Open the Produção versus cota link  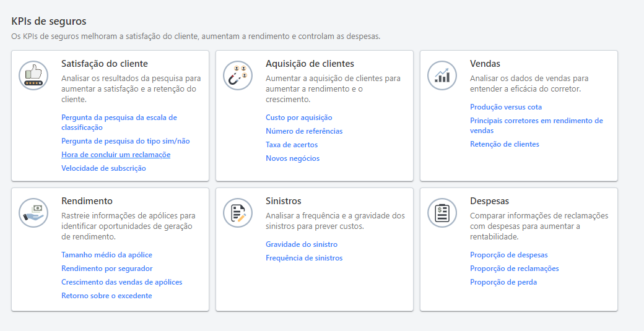click(505, 107)
